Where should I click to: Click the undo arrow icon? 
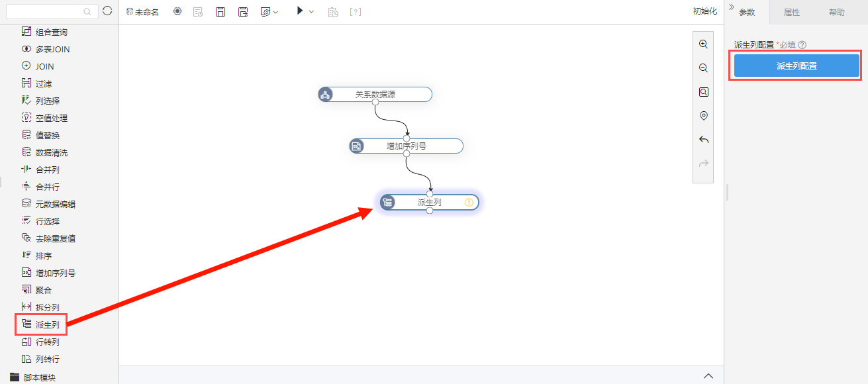[x=704, y=140]
